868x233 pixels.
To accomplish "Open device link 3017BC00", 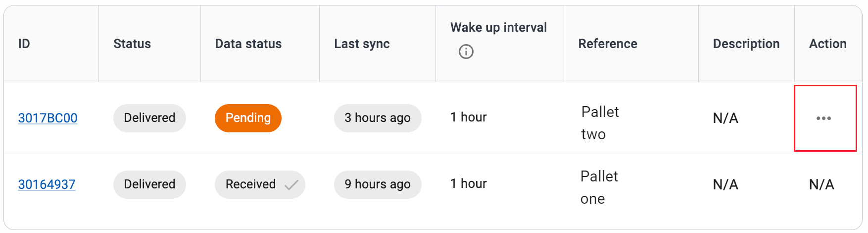I will [x=48, y=118].
